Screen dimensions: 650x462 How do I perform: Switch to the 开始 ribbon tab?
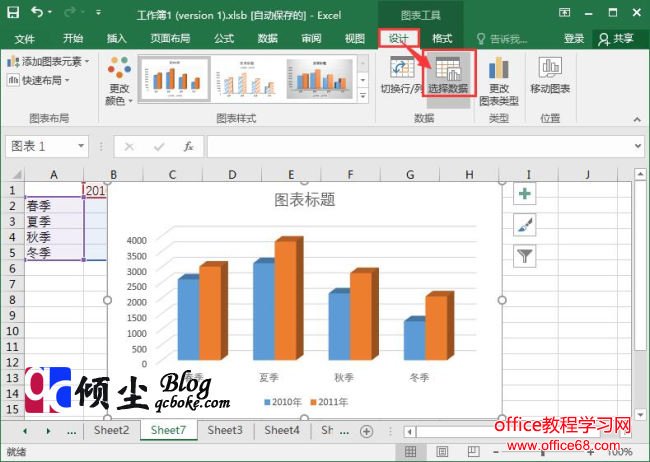tap(73, 39)
